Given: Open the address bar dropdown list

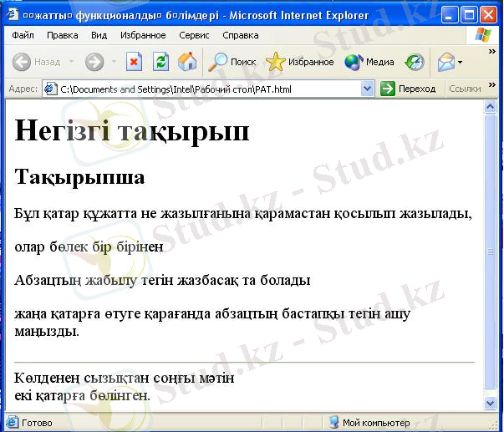Looking at the screenshot, I should tap(368, 89).
